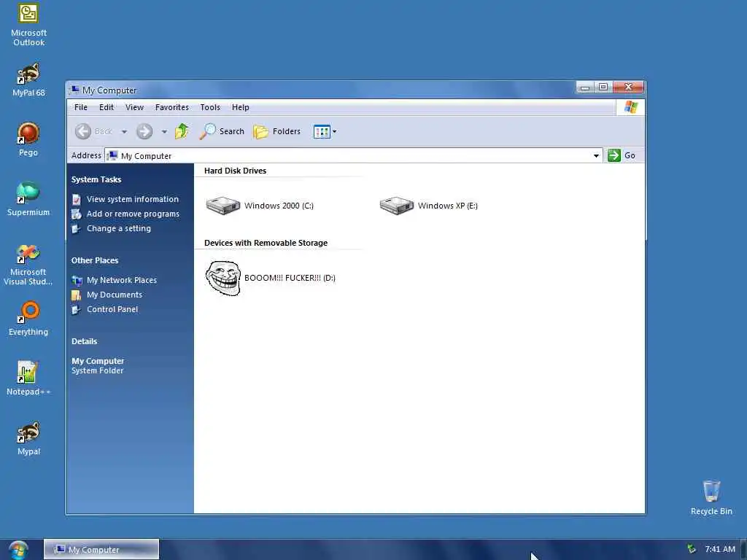Open the Microsoft Outlook desktop icon
Viewport: 747px width, 560px height.
pos(28,25)
